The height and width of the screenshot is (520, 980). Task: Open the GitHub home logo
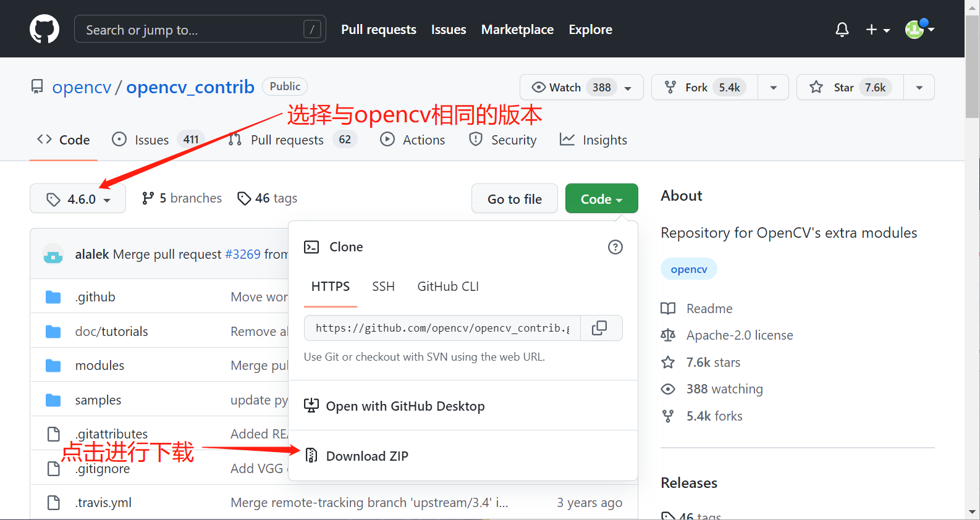(44, 29)
